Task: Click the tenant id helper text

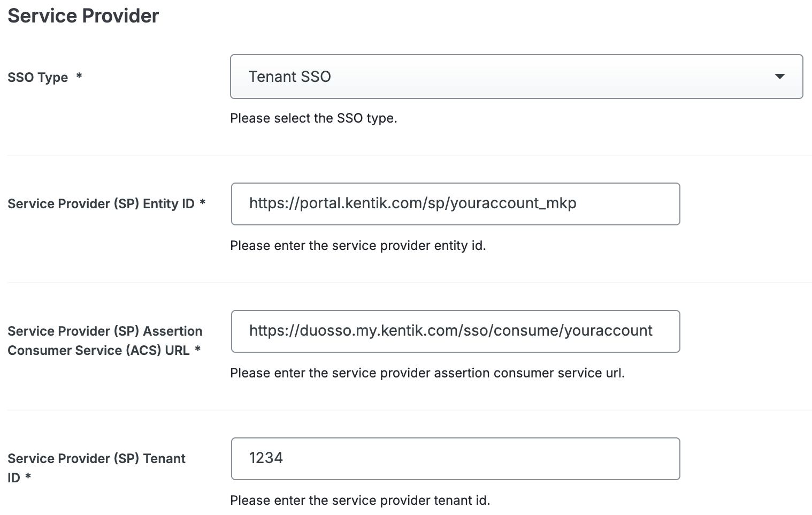Action: 360,500
